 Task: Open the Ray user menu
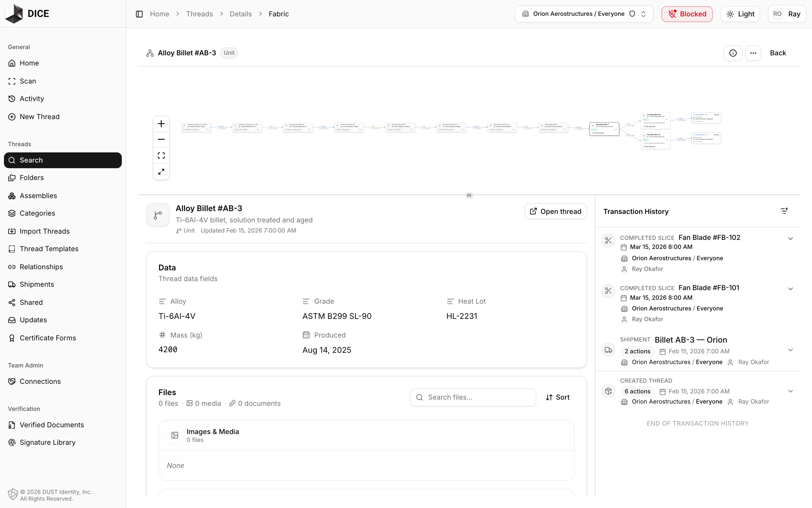(787, 14)
